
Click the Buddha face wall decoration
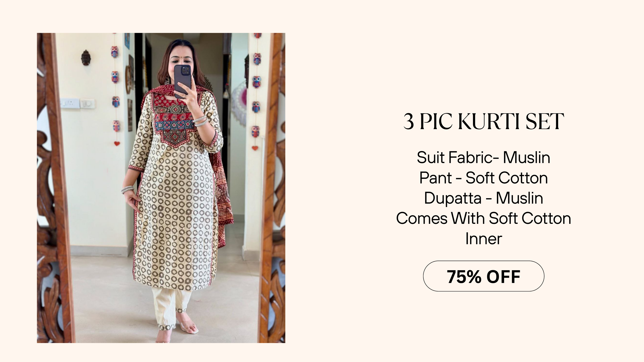point(86,58)
